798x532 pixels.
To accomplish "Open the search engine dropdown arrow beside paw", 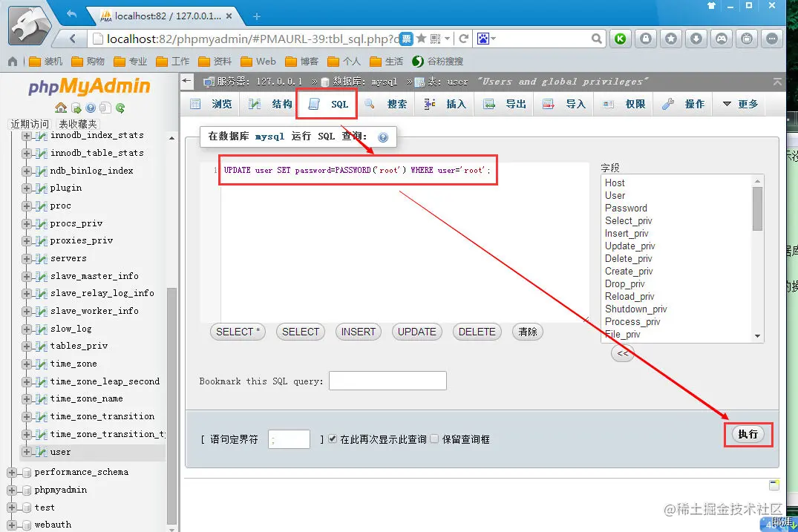I will coord(493,39).
